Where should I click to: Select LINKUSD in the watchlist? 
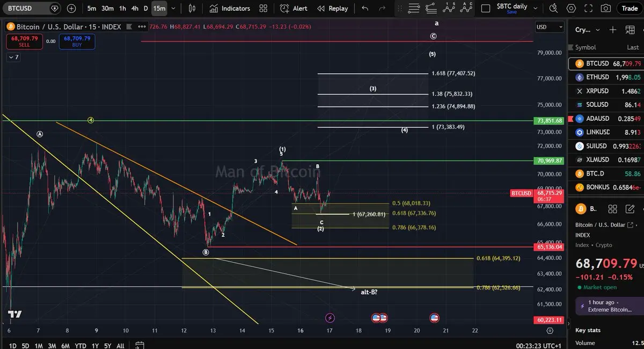coord(606,132)
